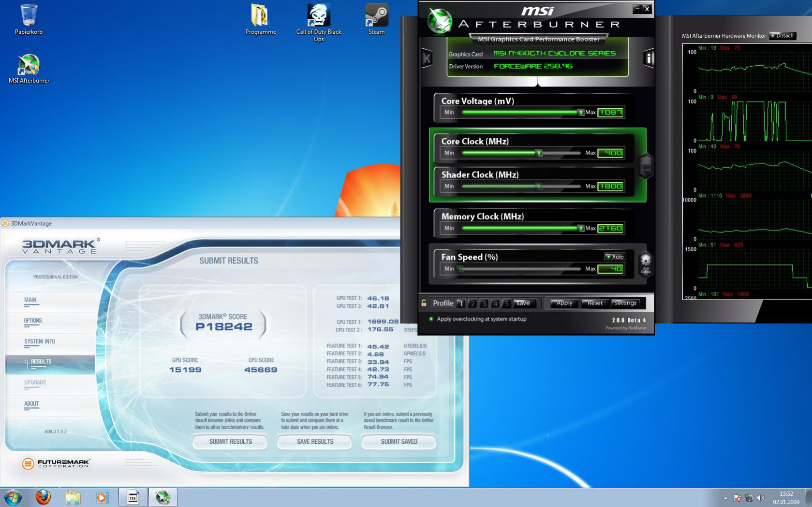Toggle the core and shader clock Link button
The image size is (812, 507).
click(646, 166)
